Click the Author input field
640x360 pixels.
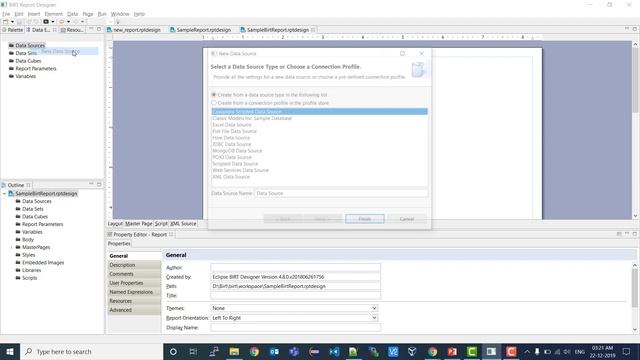[x=296, y=267]
